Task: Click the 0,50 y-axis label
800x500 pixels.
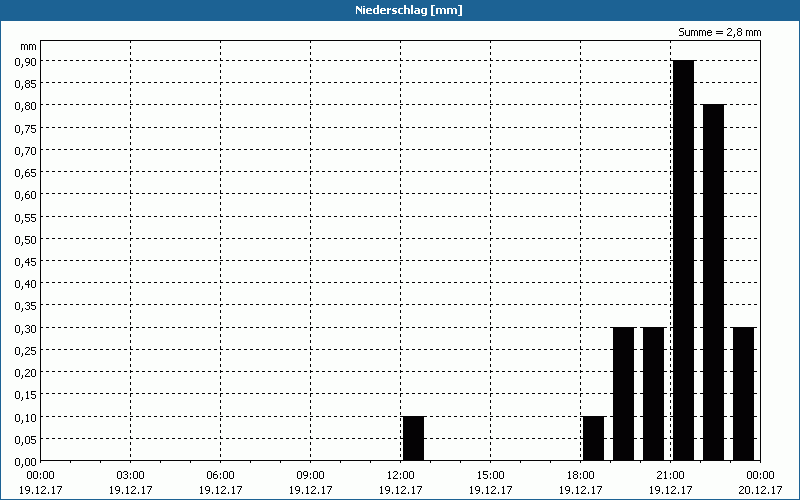Action: [26, 239]
